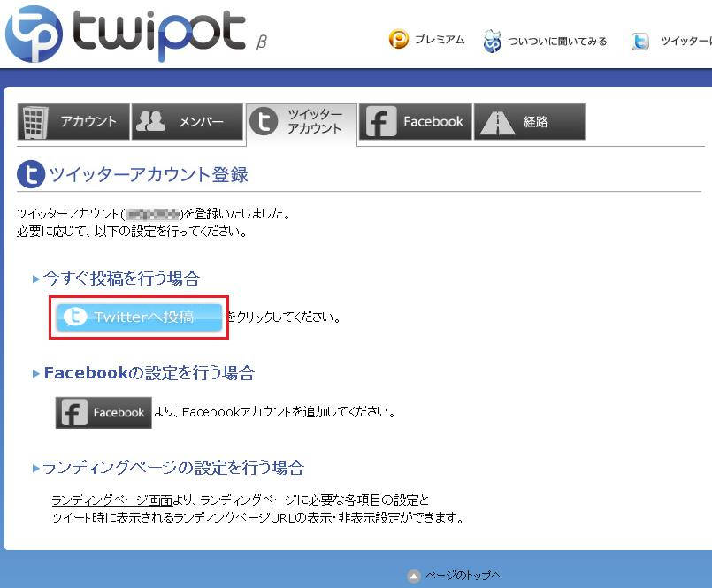The width and height of the screenshot is (712, 588).
Task: Click the f icon on Facebook tab
Action: [381, 122]
